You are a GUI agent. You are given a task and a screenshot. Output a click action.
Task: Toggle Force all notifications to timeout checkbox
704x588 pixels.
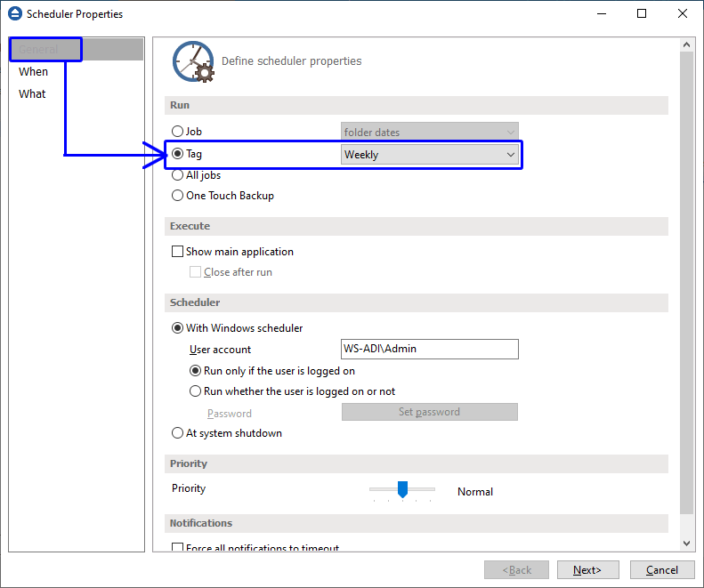point(177,548)
